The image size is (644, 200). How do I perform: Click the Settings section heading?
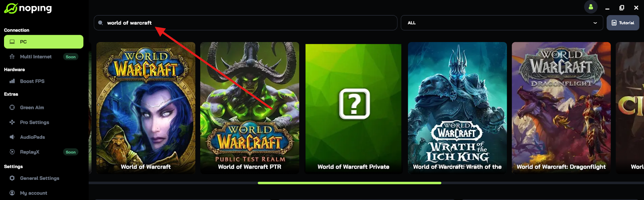[x=13, y=167]
